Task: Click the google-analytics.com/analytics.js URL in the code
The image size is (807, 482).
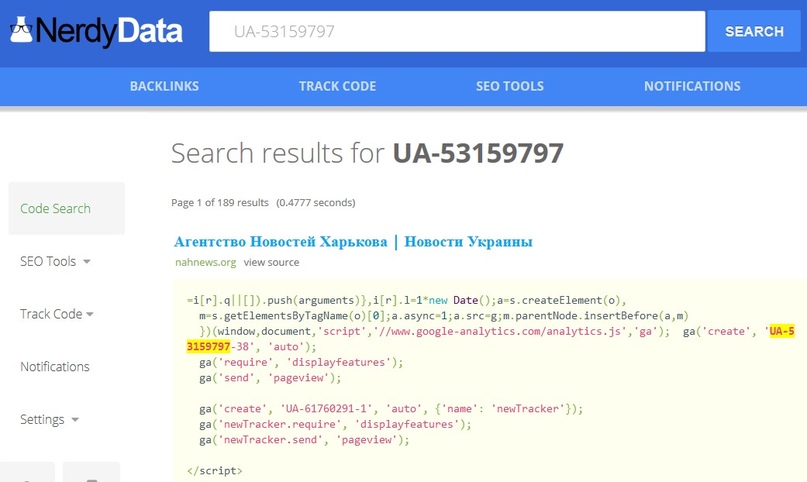Action: 500,331
